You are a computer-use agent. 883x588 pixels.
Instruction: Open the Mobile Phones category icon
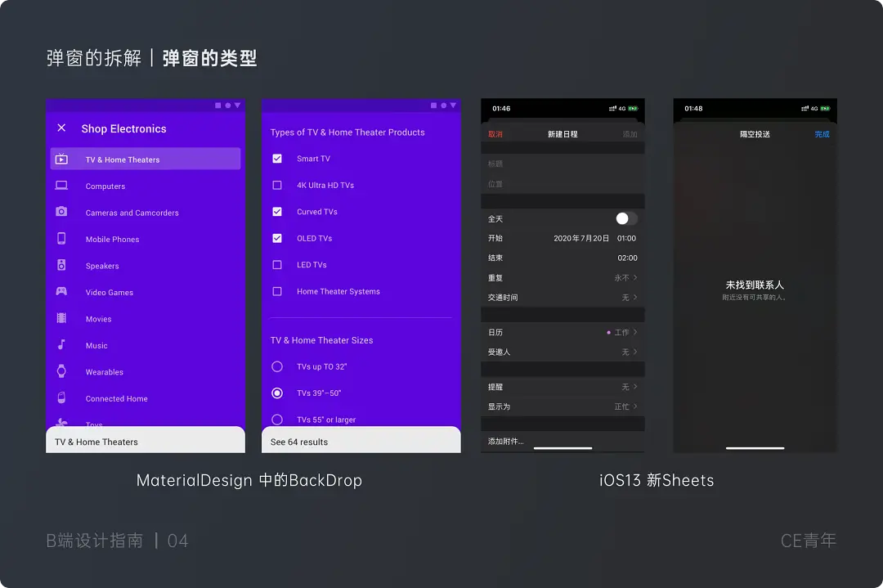coord(61,239)
